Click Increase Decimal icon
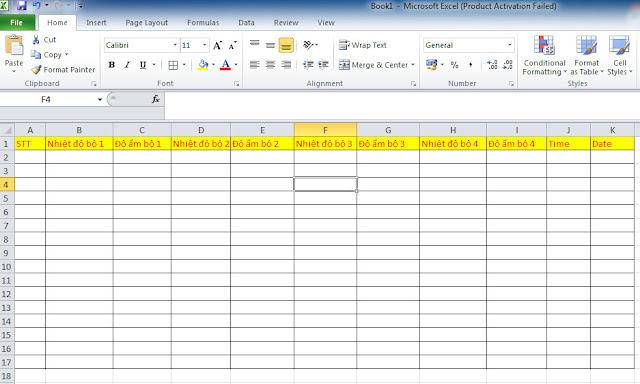The image size is (640, 384). click(492, 64)
